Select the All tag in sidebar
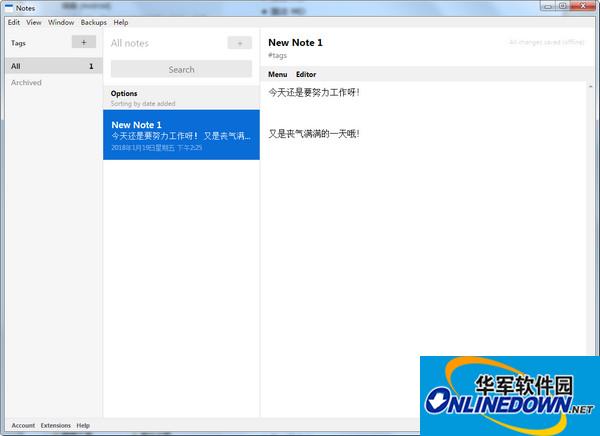The height and width of the screenshot is (436, 600). (54, 66)
